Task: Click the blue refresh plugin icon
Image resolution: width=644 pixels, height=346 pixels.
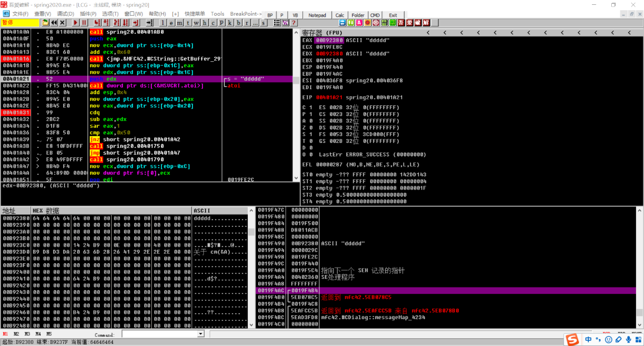Action: click(342, 23)
